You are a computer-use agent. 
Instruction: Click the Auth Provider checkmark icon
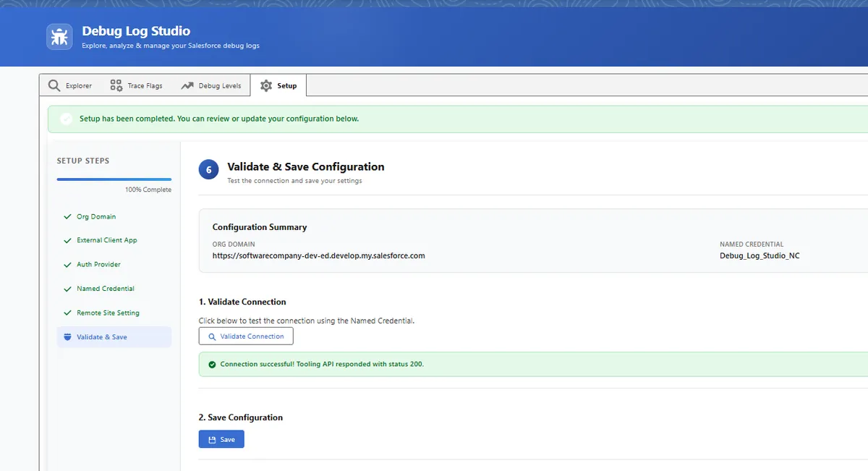(x=67, y=265)
